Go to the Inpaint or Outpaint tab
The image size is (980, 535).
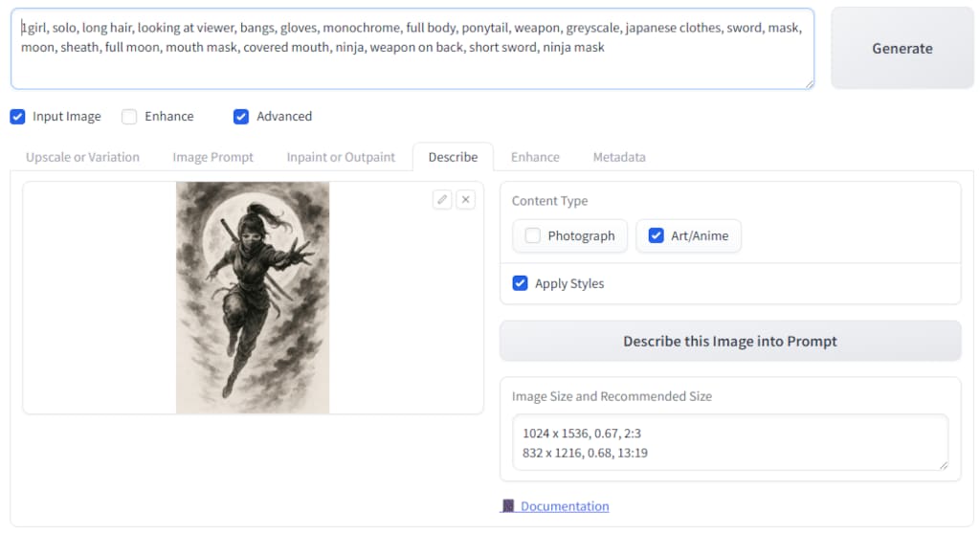341,157
